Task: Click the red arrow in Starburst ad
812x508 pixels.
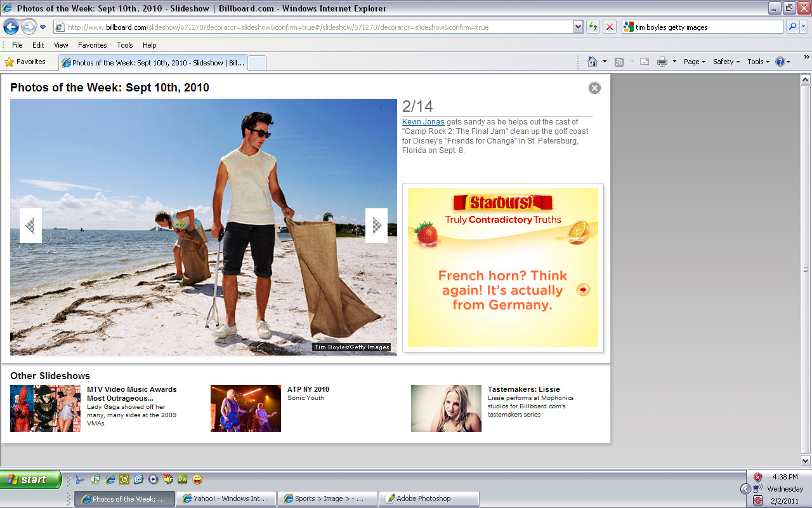Action: [583, 290]
